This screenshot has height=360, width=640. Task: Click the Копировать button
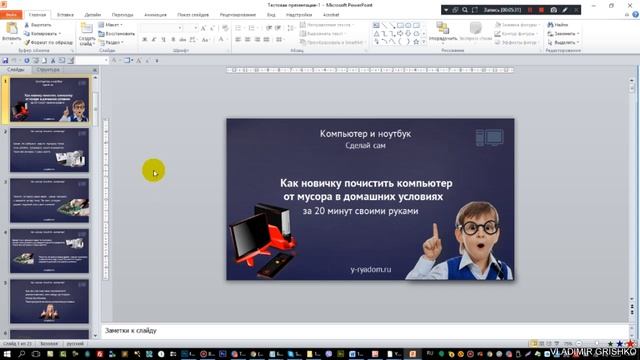(x=42, y=33)
